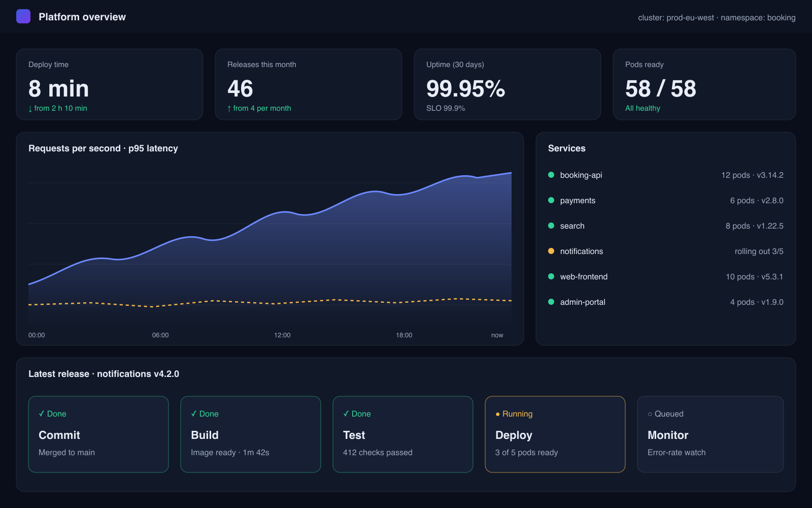
Task: Click the payments service name
Action: coord(578,201)
